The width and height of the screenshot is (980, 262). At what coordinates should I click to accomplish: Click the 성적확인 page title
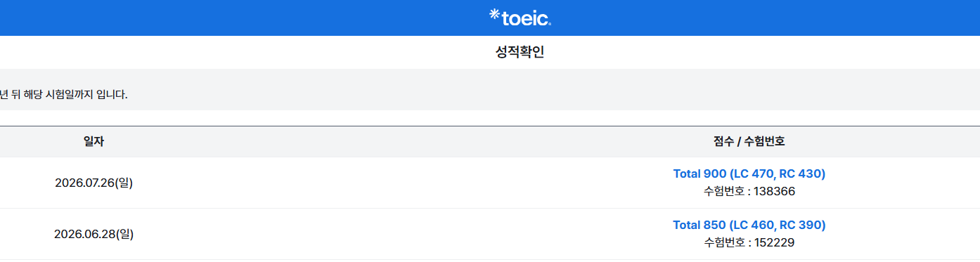point(520,52)
